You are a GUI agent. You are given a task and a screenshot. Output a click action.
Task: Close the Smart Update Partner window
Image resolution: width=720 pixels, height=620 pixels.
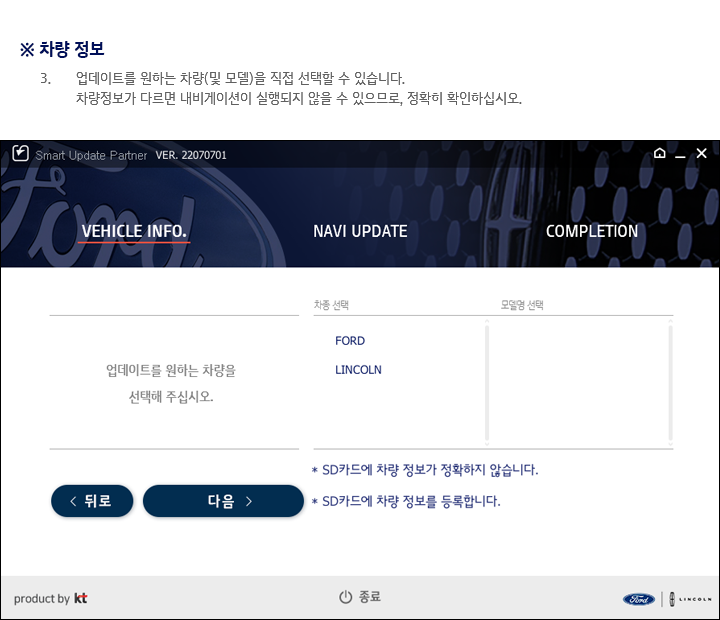click(701, 153)
